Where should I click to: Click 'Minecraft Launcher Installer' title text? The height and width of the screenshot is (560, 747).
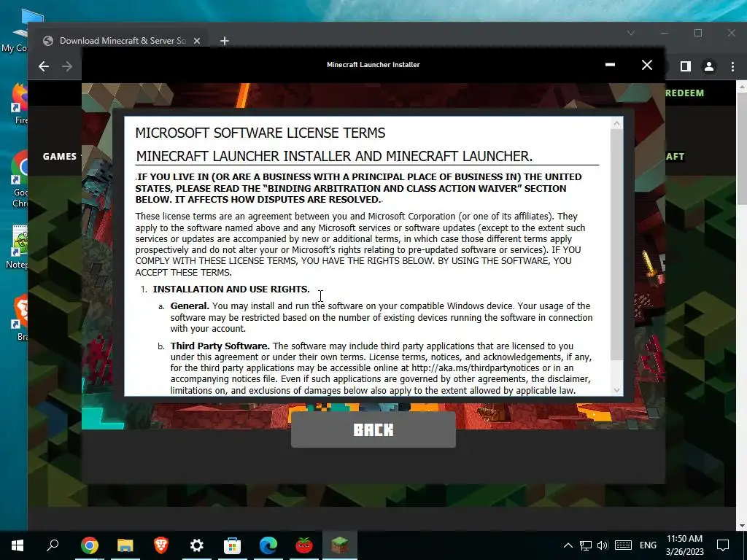click(x=373, y=65)
